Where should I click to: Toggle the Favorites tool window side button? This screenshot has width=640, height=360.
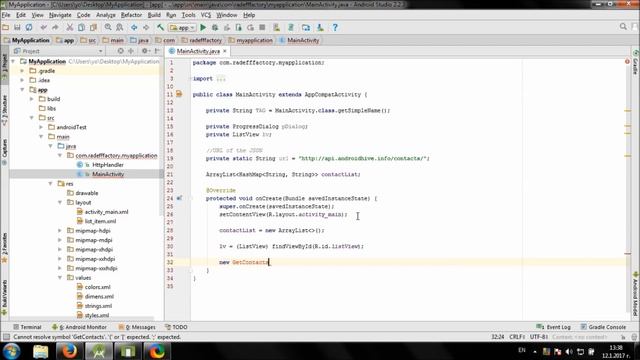click(x=4, y=248)
